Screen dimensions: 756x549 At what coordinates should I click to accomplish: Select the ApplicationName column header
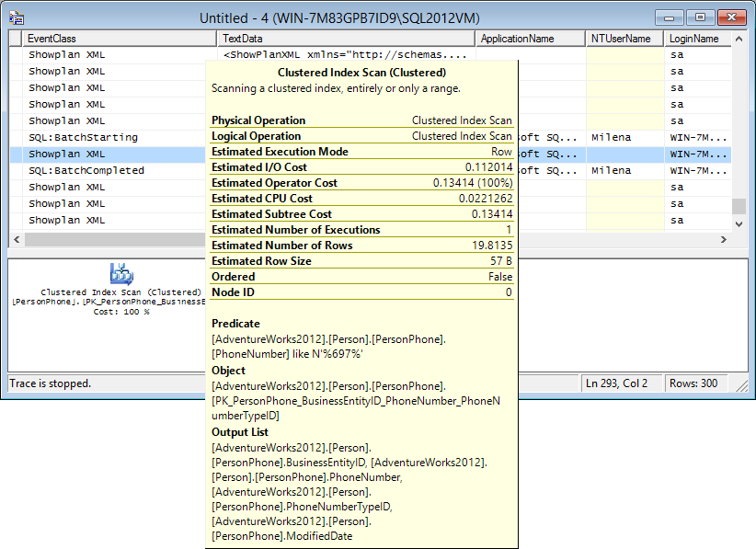coord(530,39)
